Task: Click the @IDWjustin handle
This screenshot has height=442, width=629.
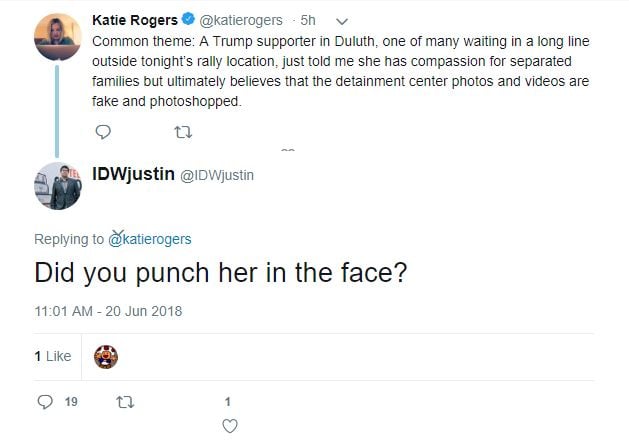Action: (216, 176)
